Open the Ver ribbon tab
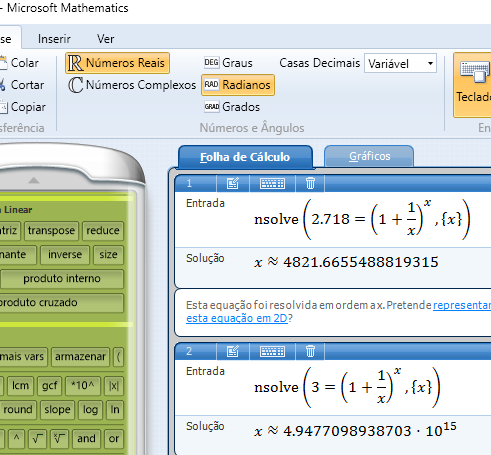 tap(106, 39)
